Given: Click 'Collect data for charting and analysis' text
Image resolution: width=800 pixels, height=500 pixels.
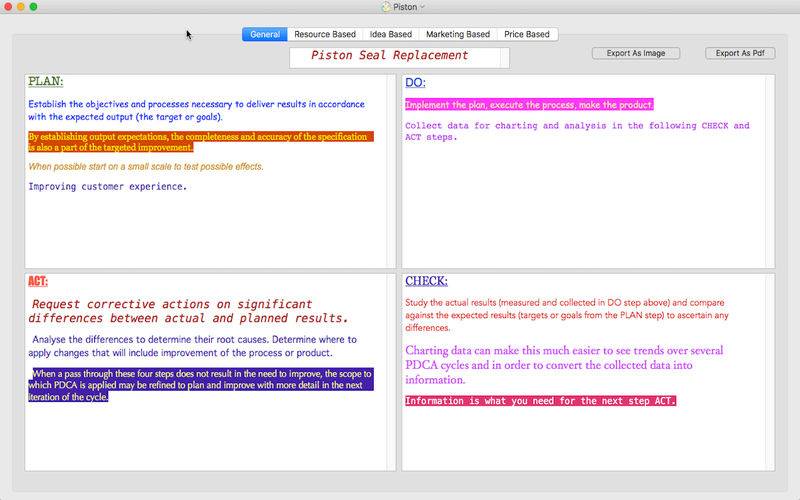Looking at the screenshot, I should click(x=577, y=131).
